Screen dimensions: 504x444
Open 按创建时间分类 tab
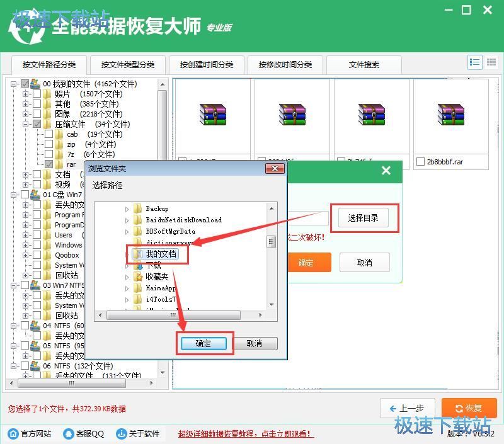207,65
